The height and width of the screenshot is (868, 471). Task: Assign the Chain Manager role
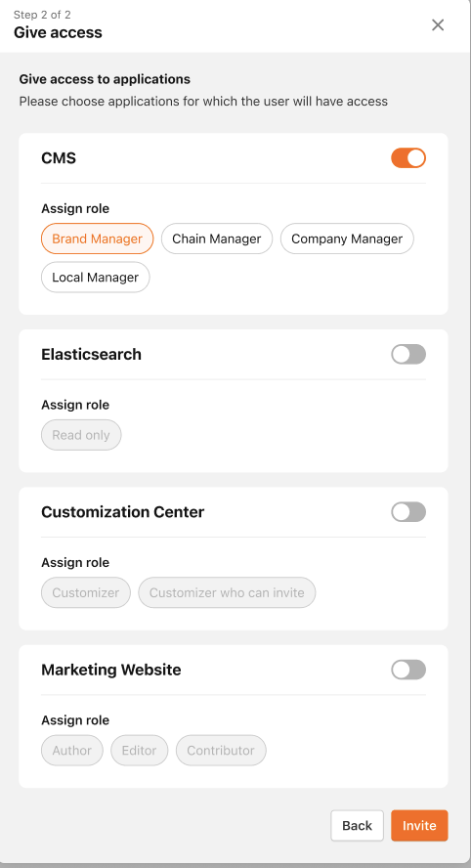[x=217, y=239]
